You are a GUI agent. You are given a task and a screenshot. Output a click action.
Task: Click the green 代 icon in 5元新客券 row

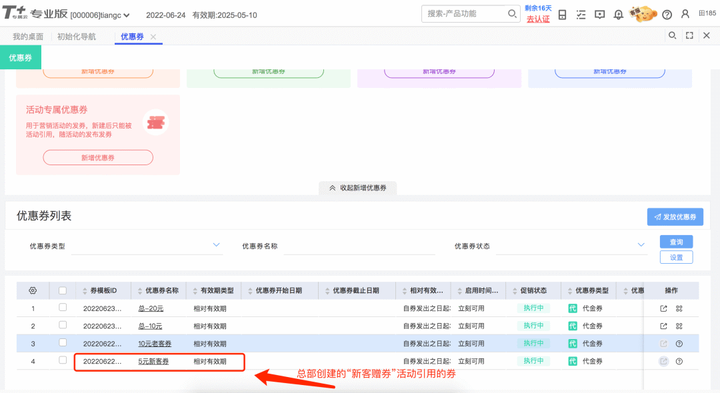[573, 361]
